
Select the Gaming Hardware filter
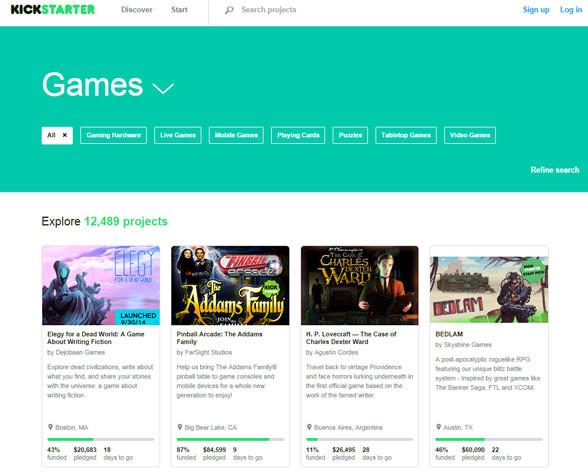[113, 135]
